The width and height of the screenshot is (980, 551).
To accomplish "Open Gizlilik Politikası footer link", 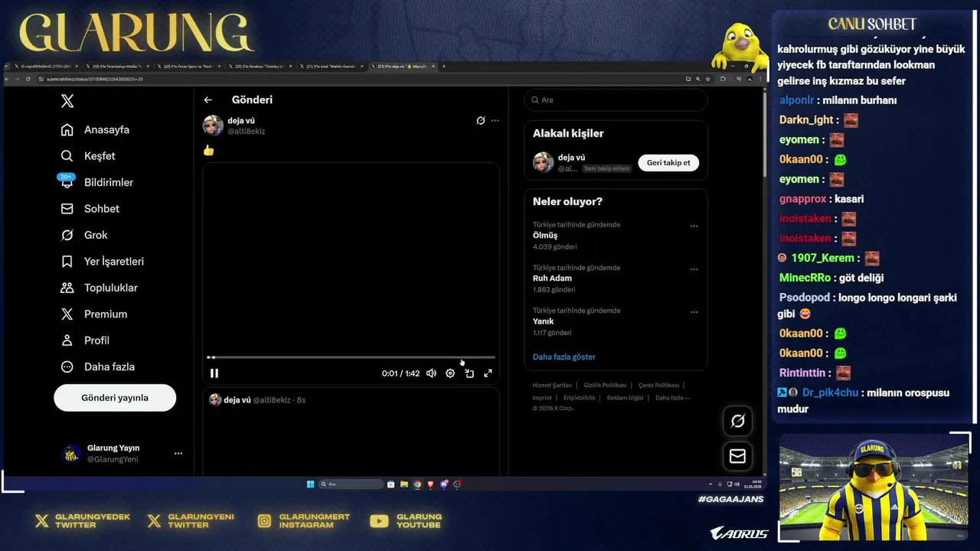I will point(605,385).
